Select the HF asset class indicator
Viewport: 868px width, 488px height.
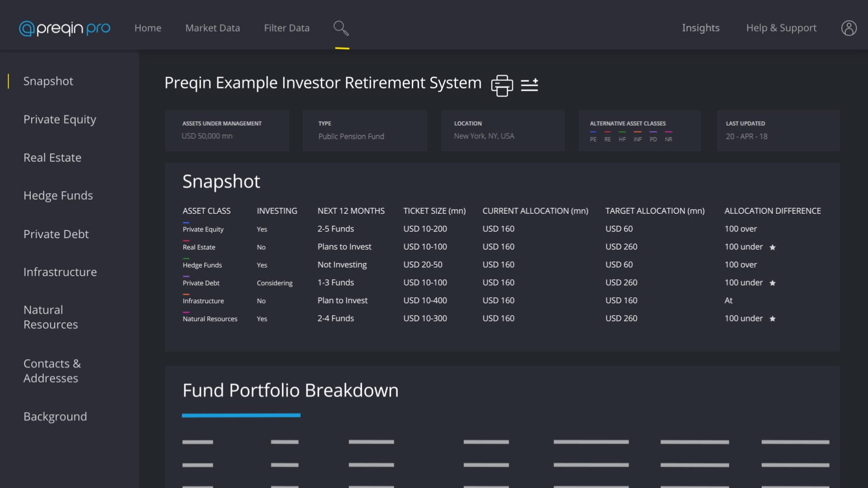pyautogui.click(x=622, y=136)
